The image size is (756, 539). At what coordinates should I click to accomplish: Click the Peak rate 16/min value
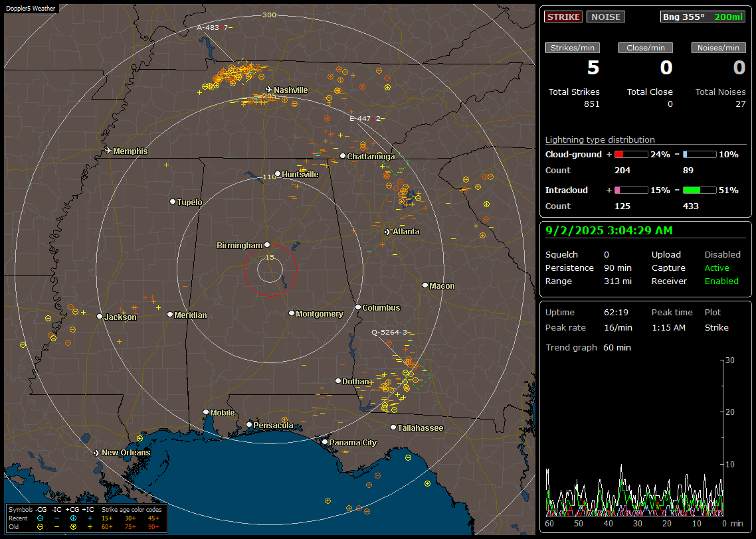point(618,327)
